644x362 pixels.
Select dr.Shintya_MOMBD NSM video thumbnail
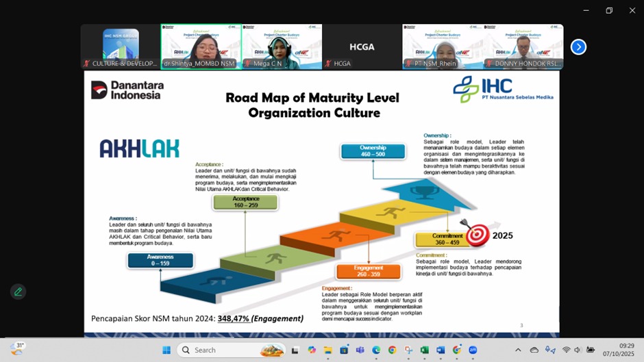click(x=201, y=47)
